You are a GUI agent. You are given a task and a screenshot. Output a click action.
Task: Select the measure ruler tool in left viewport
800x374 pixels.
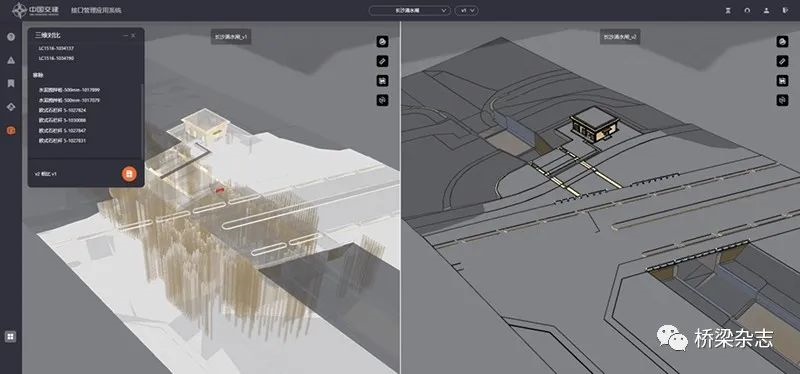pos(382,61)
